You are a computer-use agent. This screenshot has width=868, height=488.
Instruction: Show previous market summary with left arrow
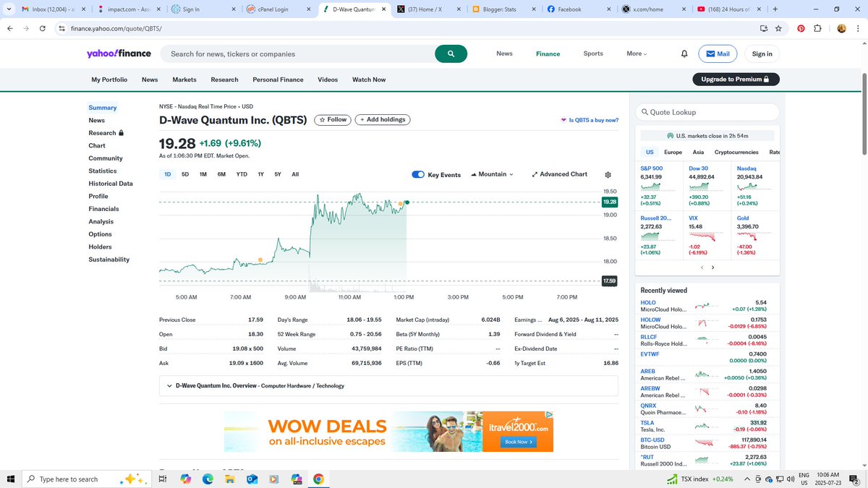coord(702,267)
